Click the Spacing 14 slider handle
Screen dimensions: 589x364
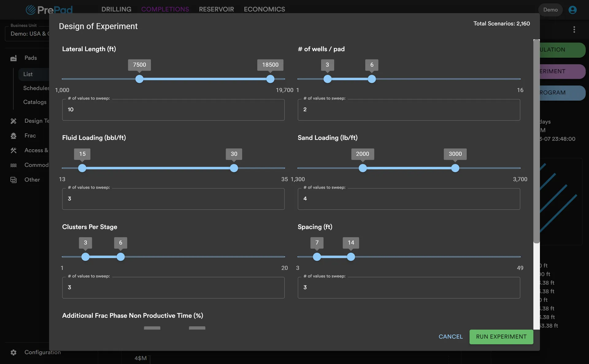pyautogui.click(x=351, y=257)
